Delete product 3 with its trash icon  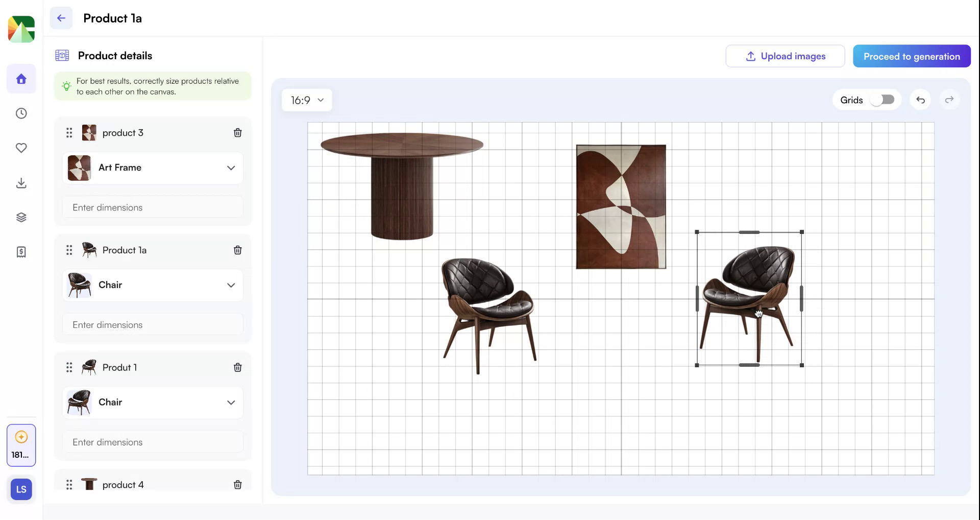tap(237, 132)
